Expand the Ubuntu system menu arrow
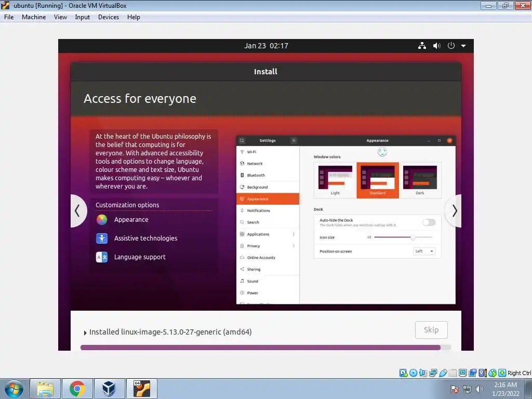Image resolution: width=532 pixels, height=399 pixels. [x=463, y=46]
